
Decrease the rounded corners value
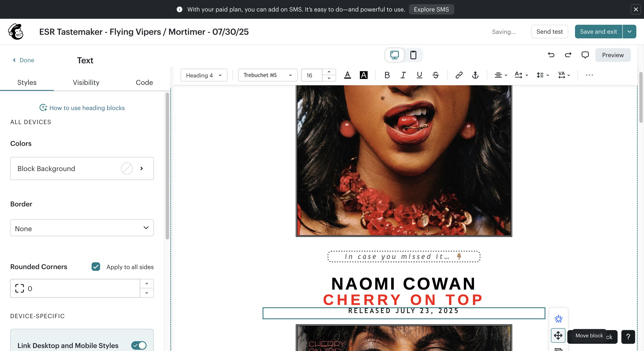147,293
